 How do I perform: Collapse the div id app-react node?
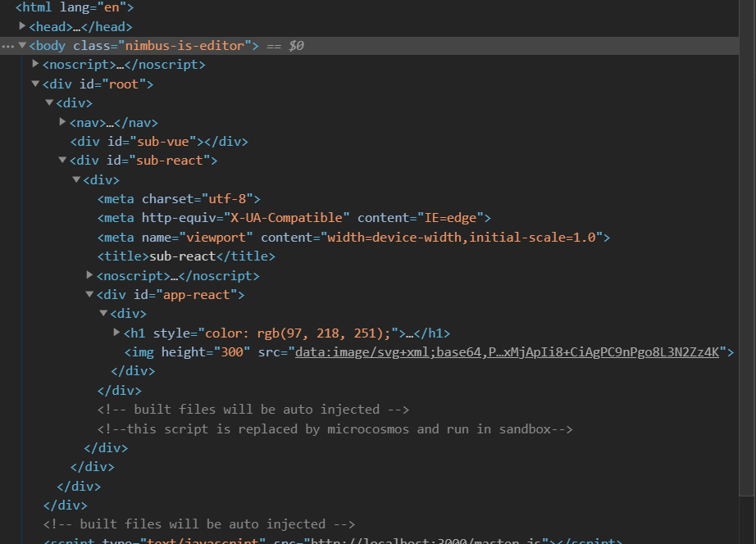(x=89, y=294)
